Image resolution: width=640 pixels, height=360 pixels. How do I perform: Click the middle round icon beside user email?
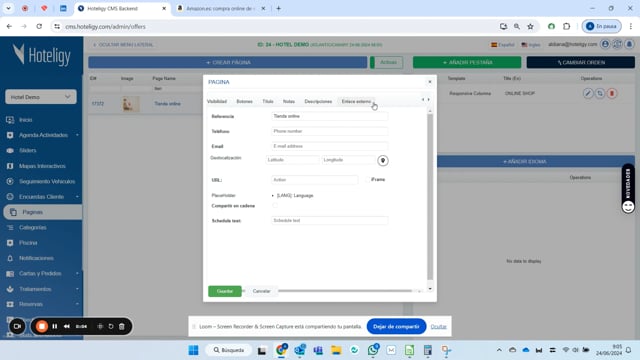pyautogui.click(x=617, y=44)
